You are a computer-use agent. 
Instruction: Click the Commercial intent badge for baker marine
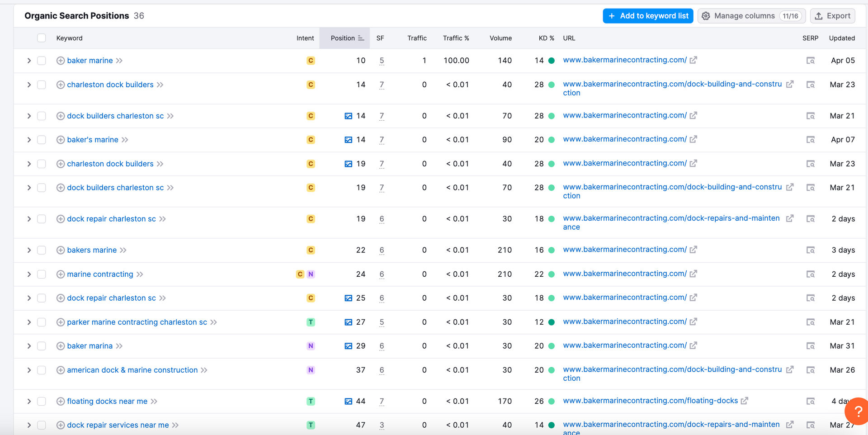[311, 61]
